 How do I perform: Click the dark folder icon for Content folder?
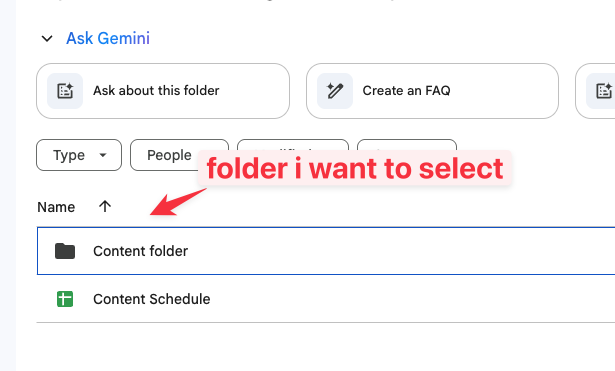coord(65,251)
